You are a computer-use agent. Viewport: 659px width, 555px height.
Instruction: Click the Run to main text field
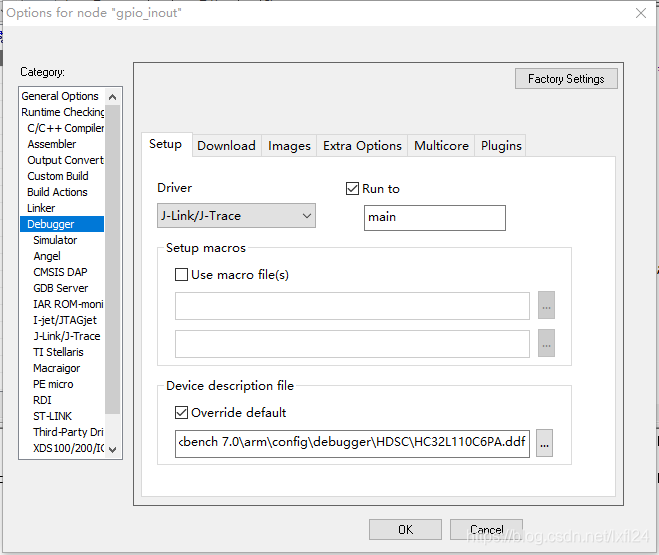click(435, 218)
